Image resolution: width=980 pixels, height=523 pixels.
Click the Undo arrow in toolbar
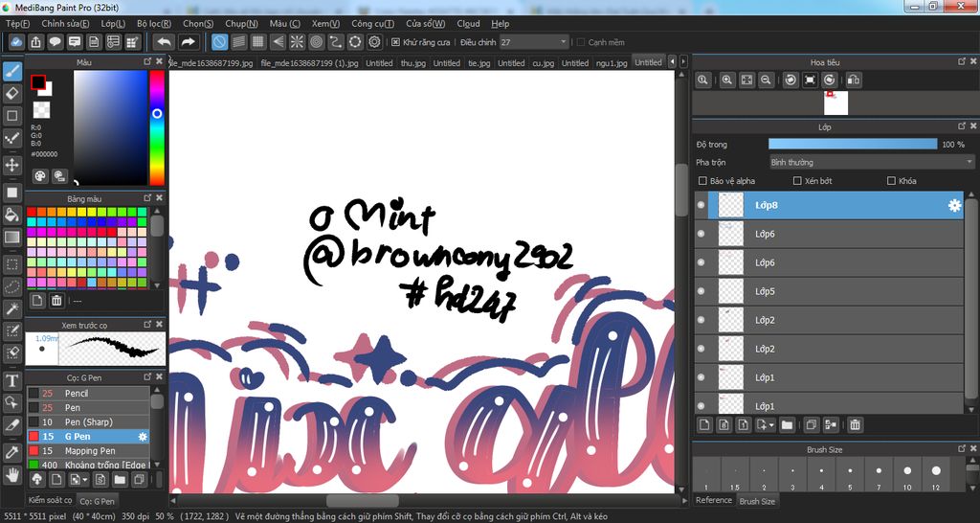click(x=164, y=42)
